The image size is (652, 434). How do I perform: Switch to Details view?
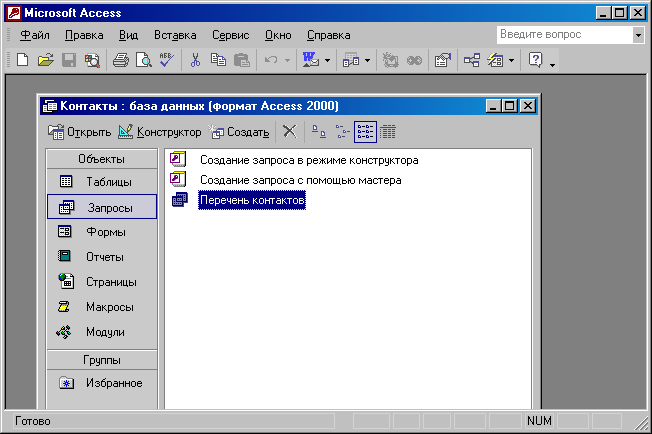[x=388, y=132]
